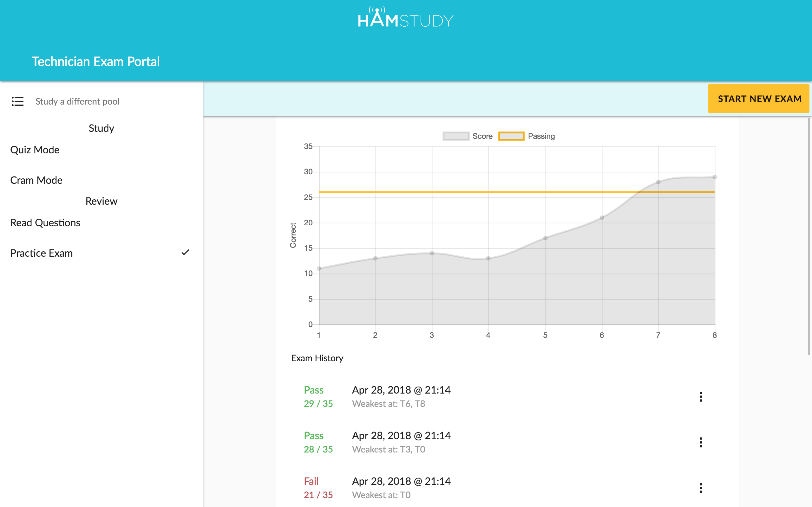Screen dimensions: 812x507
Task: Select the Practice Exam study mode
Action: pos(42,253)
